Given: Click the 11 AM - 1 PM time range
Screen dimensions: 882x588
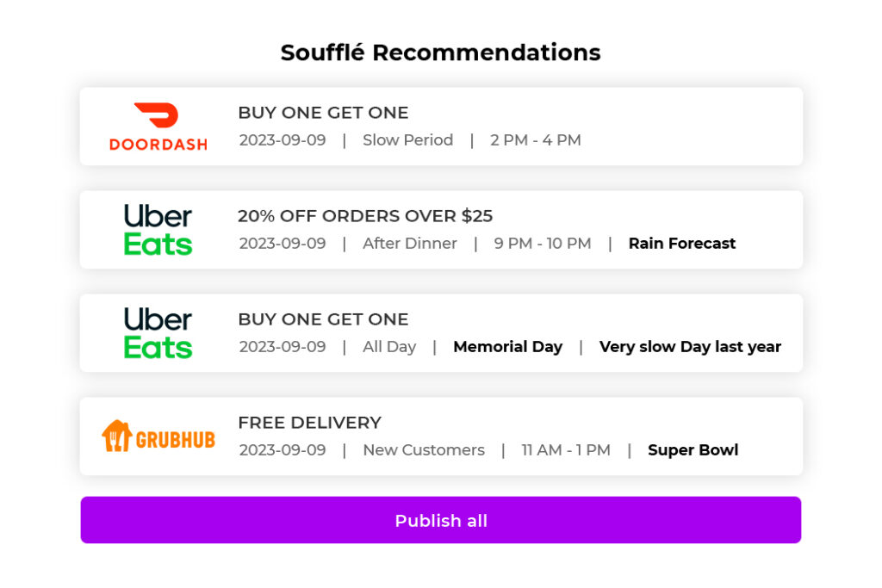Looking at the screenshot, I should 565,450.
